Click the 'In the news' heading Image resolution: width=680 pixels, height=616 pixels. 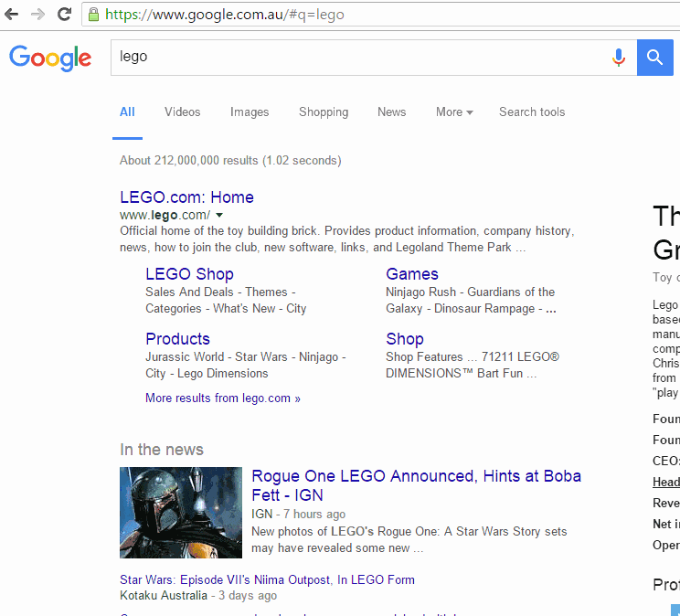click(162, 450)
